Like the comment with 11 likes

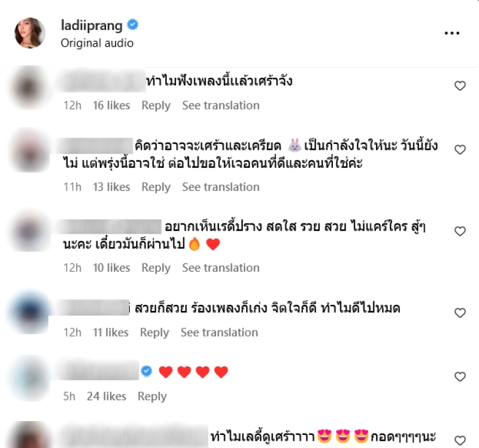pos(460,313)
